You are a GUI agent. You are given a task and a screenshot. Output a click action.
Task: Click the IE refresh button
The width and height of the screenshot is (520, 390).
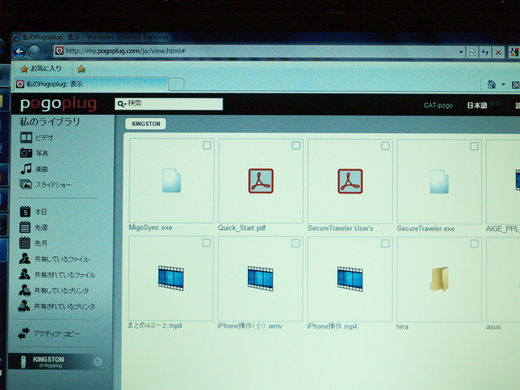[x=485, y=52]
